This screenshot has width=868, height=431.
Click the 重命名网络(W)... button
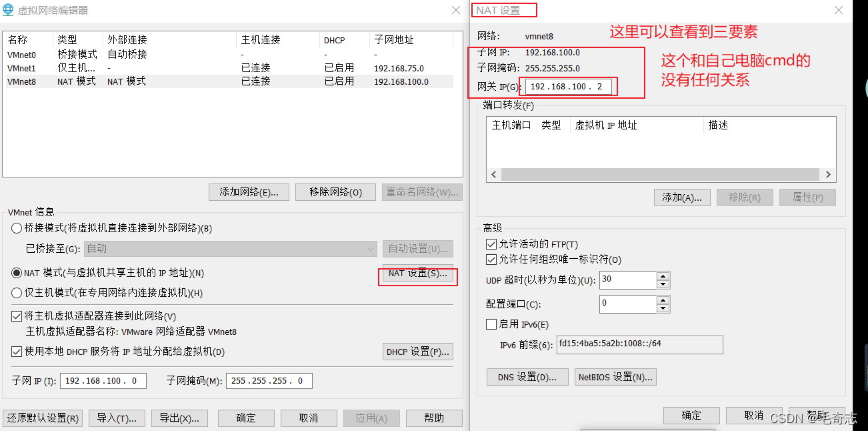423,192
